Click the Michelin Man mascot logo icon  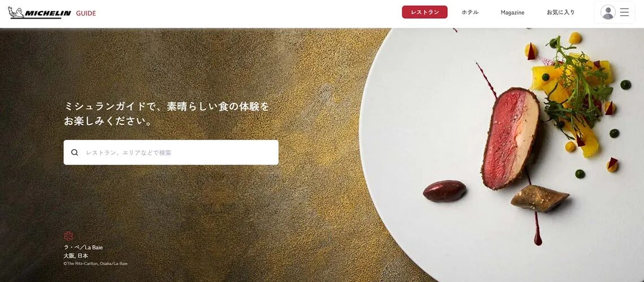tap(15, 12)
